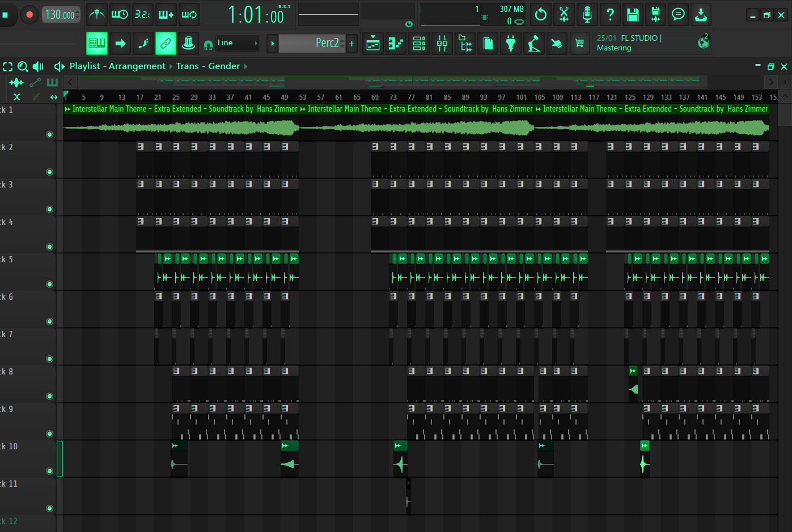Expand pattern menu arrow left of Perc2
Image resolution: width=792 pixels, height=532 pixels.
(272, 44)
